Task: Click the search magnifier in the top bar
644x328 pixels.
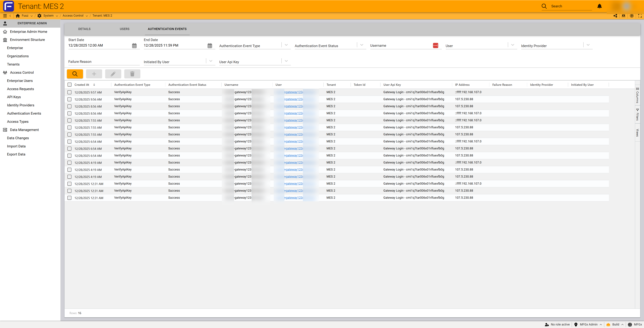Action: pyautogui.click(x=544, y=6)
